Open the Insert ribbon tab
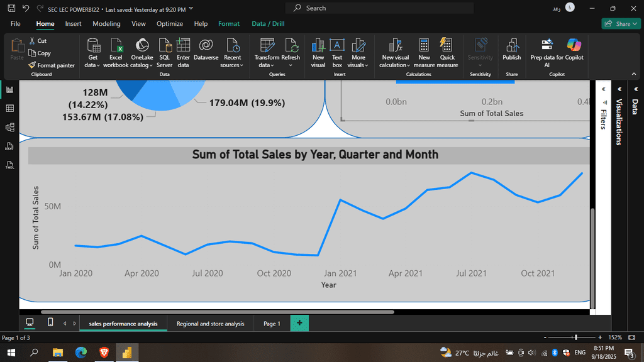 click(x=73, y=24)
